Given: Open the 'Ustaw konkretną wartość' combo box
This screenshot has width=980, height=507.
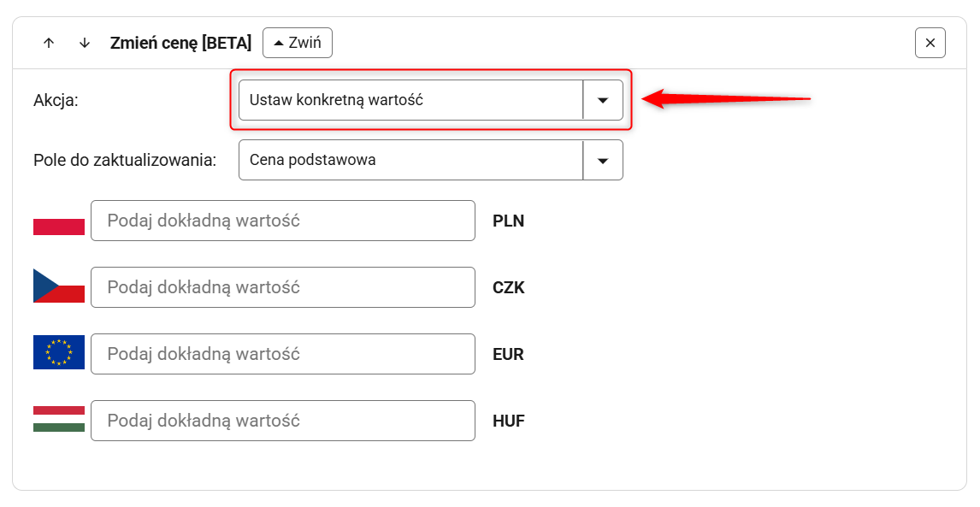Looking at the screenshot, I should coord(410,100).
